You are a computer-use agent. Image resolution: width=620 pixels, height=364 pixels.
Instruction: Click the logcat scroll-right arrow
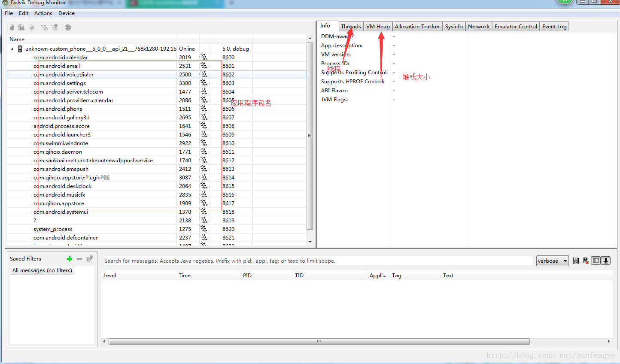[x=609, y=342]
